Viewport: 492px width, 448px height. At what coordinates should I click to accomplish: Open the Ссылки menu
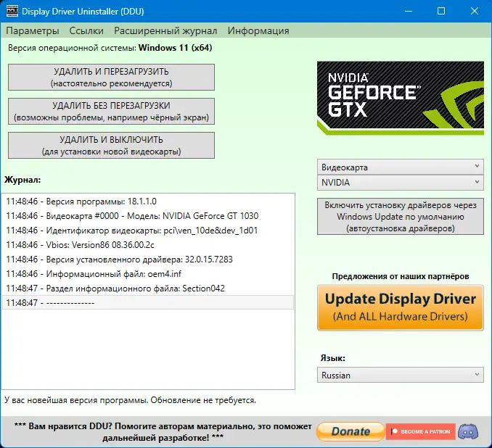point(86,30)
